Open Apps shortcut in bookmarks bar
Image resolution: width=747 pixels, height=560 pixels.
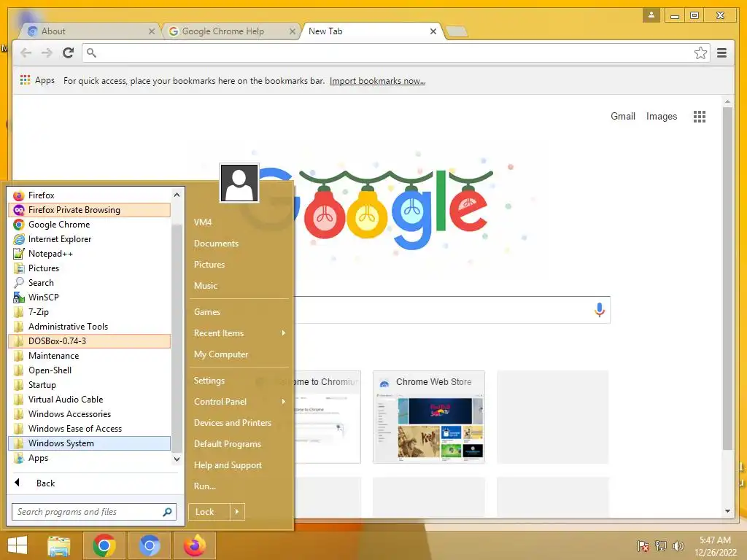(37, 80)
